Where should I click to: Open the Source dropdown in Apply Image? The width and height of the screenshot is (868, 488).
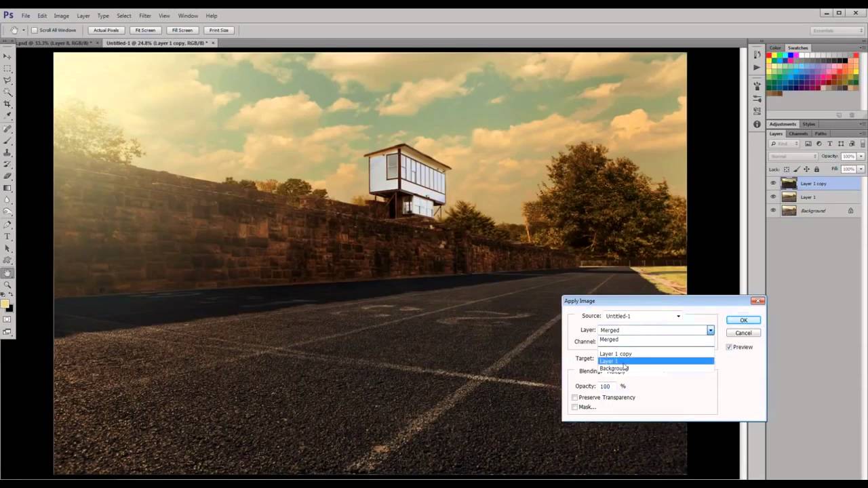(x=643, y=316)
